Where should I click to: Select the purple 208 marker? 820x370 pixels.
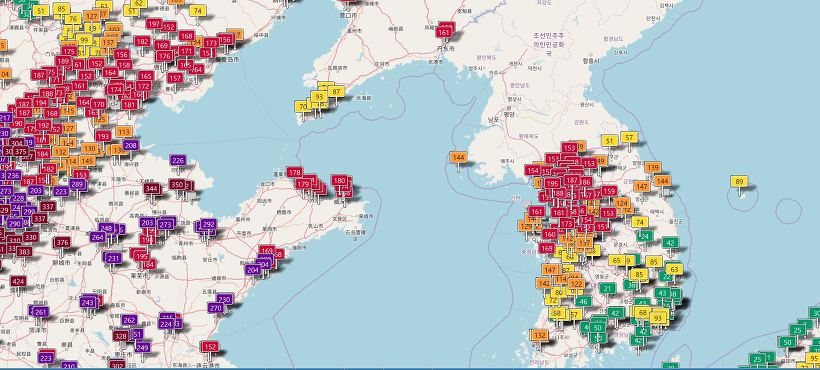point(131,145)
